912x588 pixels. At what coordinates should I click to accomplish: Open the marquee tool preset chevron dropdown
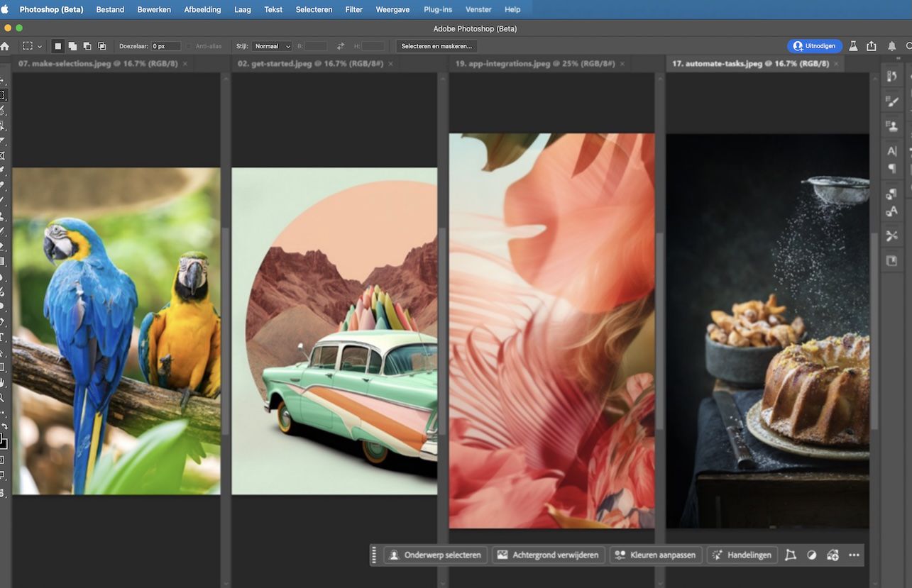tap(40, 45)
